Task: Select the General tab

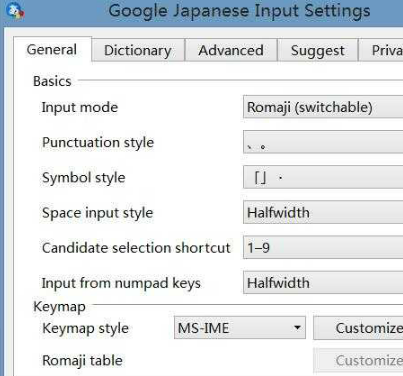Action: coord(52,50)
